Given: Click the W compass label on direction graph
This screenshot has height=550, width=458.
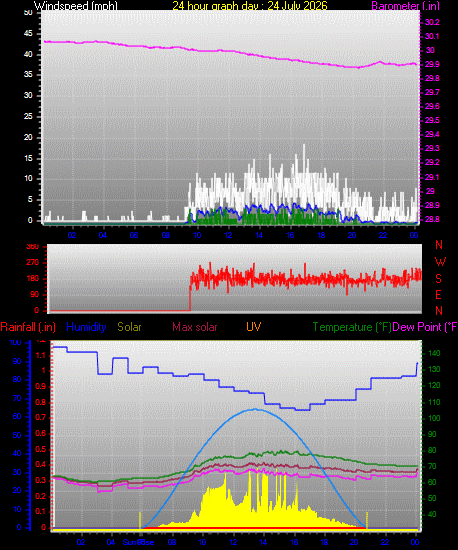Looking at the screenshot, I should [440, 262].
